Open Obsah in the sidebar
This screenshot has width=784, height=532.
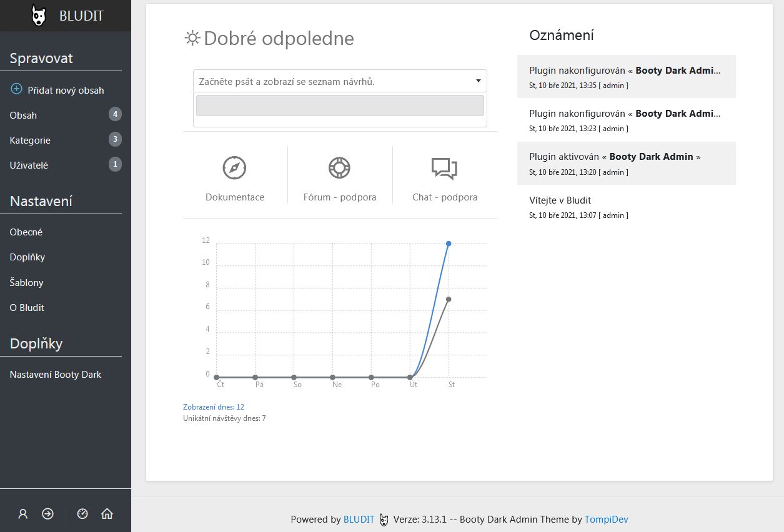(24, 116)
